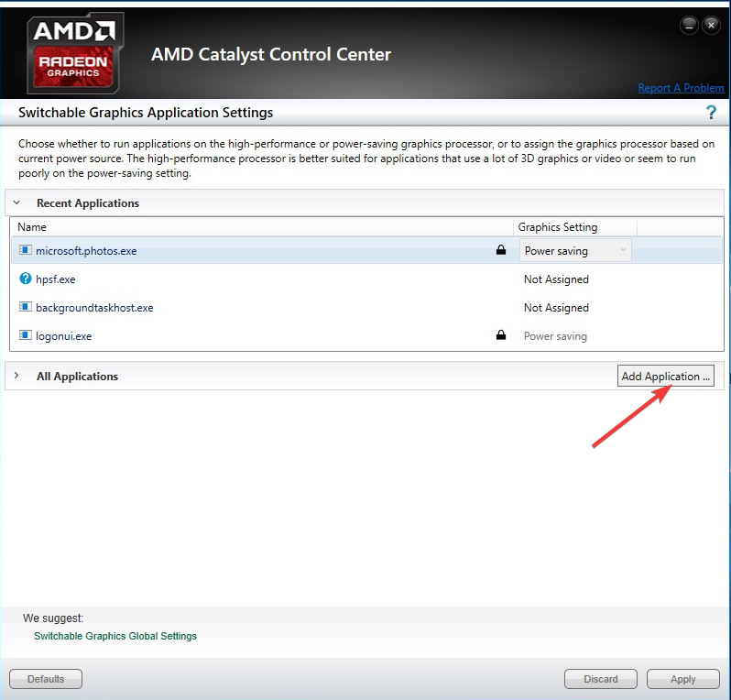This screenshot has height=700, width=731.
Task: Click the AMD Radeon Graphics logo
Action: pyautogui.click(x=74, y=53)
